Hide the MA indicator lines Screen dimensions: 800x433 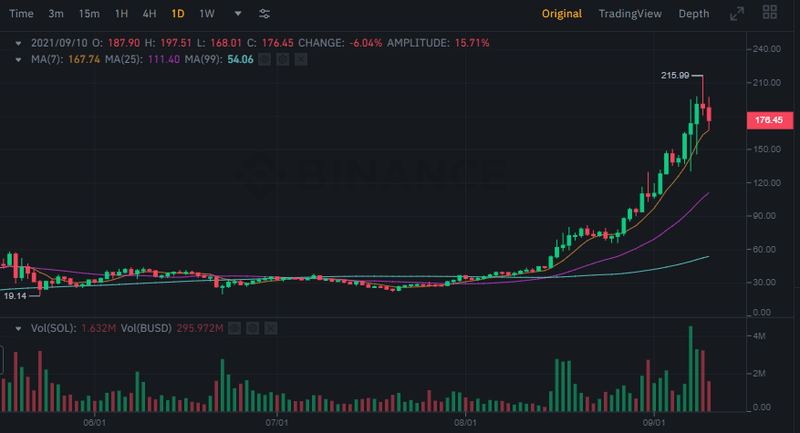pos(265,60)
